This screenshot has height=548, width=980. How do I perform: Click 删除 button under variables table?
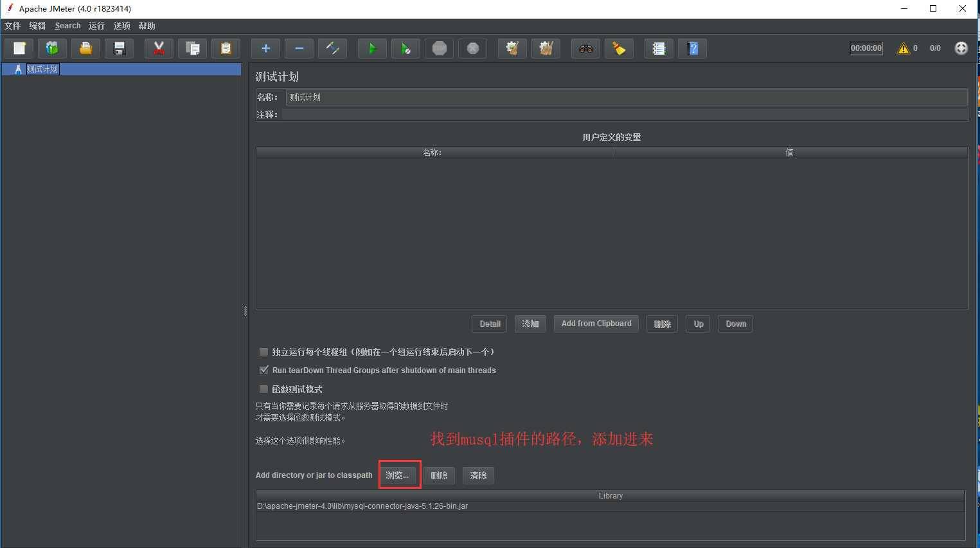(x=662, y=324)
